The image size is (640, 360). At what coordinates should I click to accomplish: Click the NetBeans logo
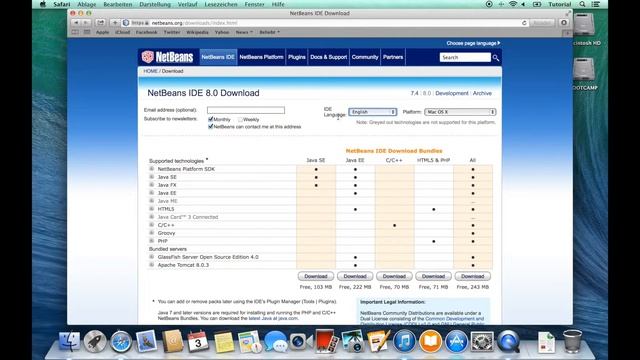(167, 57)
